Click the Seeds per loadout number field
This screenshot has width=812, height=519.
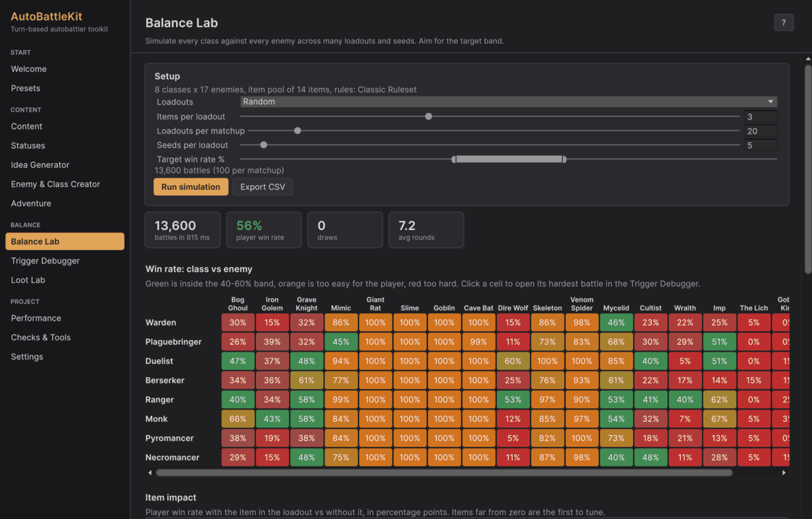click(x=760, y=145)
